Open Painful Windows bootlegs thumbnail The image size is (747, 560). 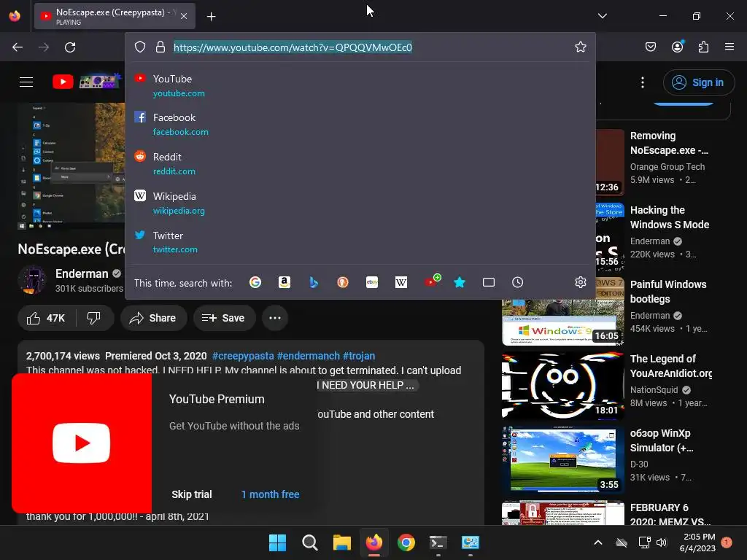[562, 311]
